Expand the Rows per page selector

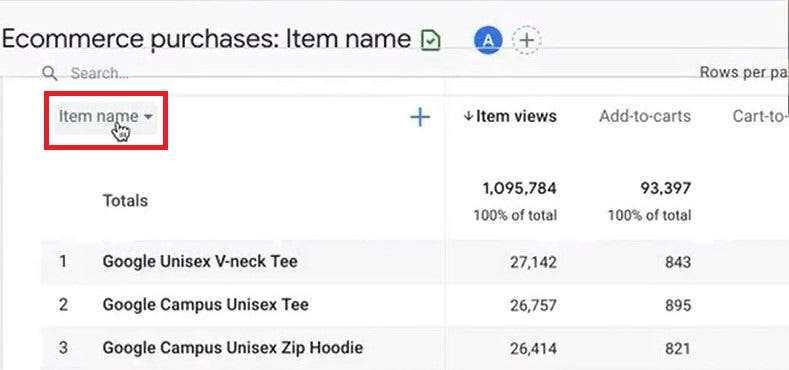coord(744,72)
